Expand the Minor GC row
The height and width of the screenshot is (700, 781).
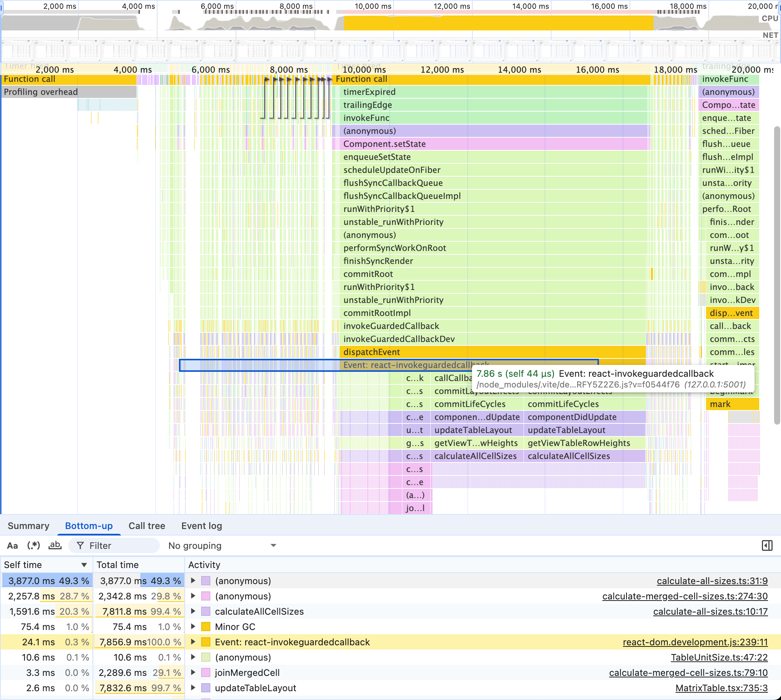click(x=193, y=627)
